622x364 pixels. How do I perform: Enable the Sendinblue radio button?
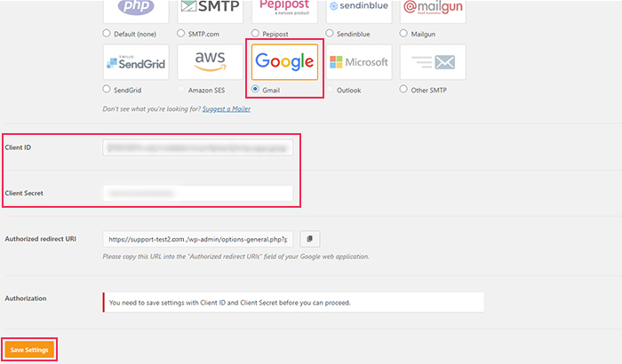pyautogui.click(x=330, y=34)
